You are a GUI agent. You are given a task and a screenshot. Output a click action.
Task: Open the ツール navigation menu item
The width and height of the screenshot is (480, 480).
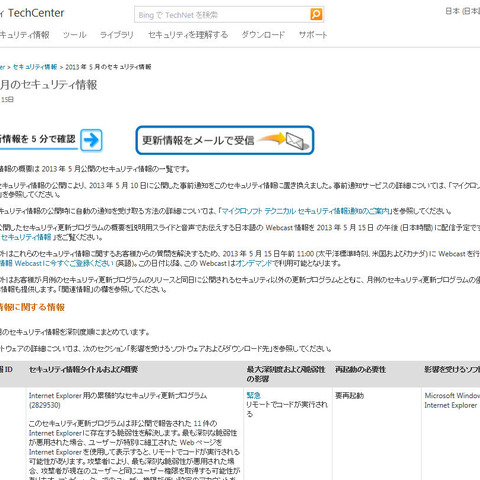[75, 35]
